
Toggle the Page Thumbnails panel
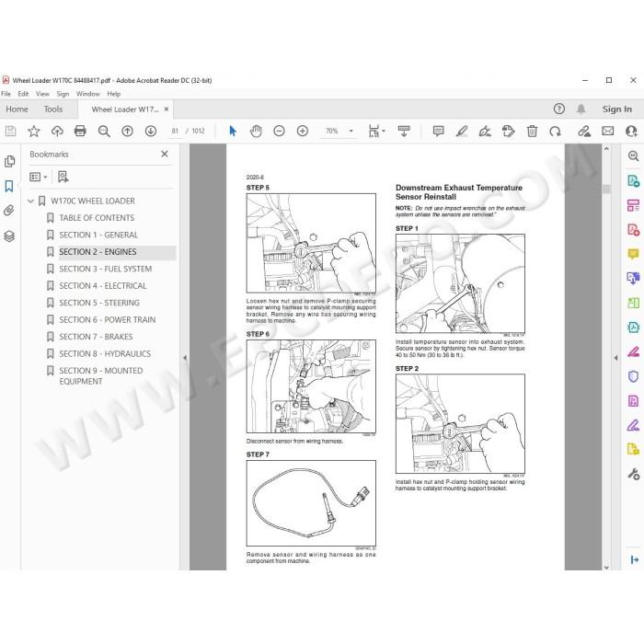coord(9,161)
